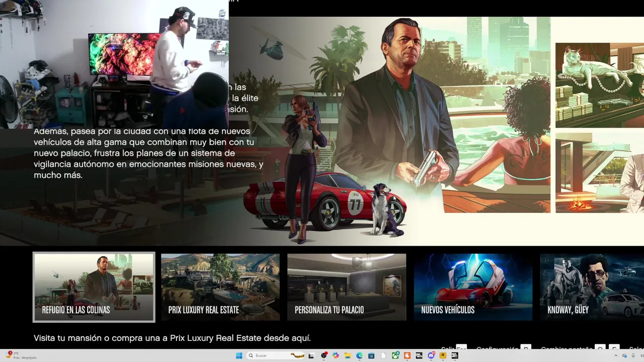The height and width of the screenshot is (362, 644).
Task: Open the Windows Start menu
Action: coord(239,355)
